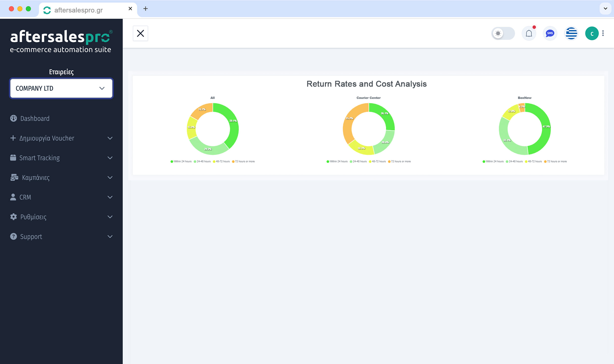Toggle 'Within 24 hours' legend under BoxNow
Image resolution: width=614 pixels, height=364 pixels.
coord(493,162)
